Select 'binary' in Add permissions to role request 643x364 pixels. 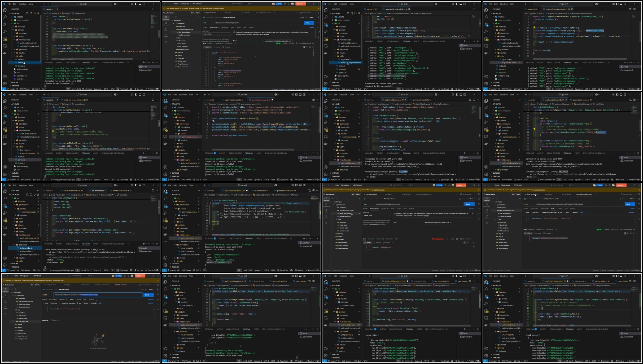[x=567, y=212]
